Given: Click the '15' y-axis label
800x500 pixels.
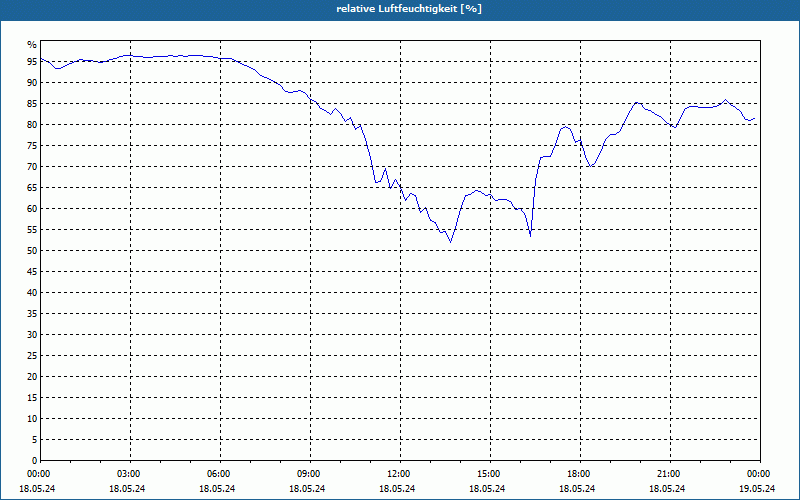Looking at the screenshot, I should click(x=32, y=397).
